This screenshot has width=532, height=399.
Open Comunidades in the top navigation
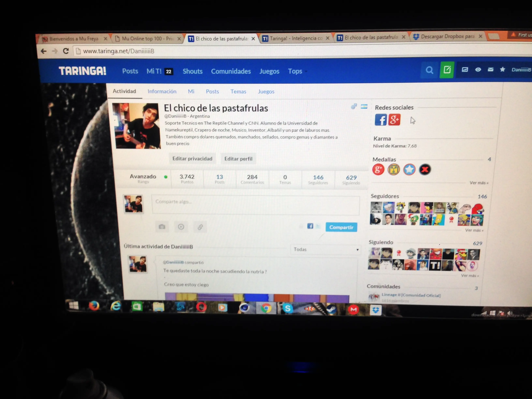point(231,71)
